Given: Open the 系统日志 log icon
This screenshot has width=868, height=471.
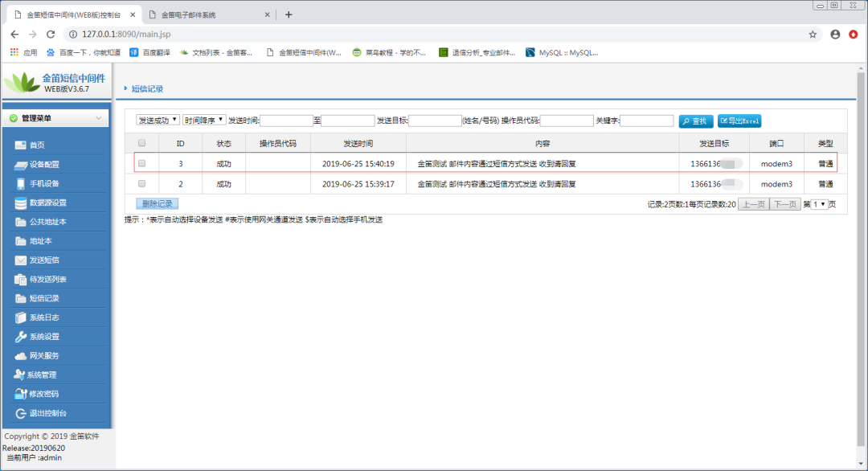Looking at the screenshot, I should pos(20,317).
